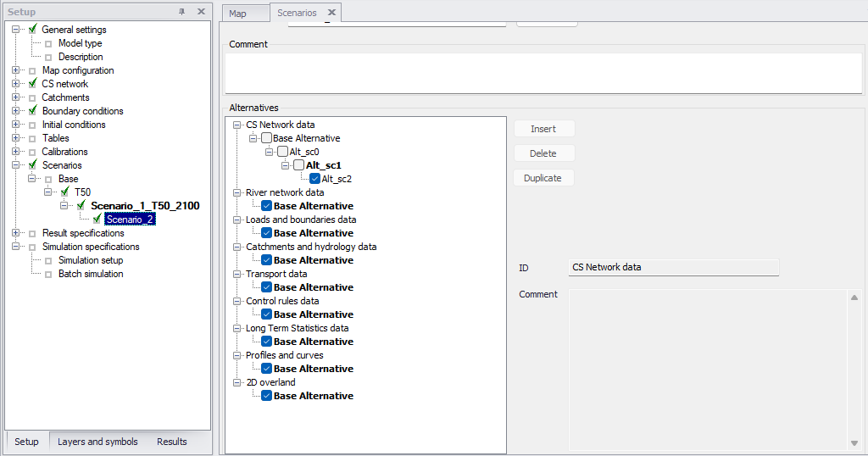
Task: Select Profiles and curves group label
Action: [x=285, y=355]
